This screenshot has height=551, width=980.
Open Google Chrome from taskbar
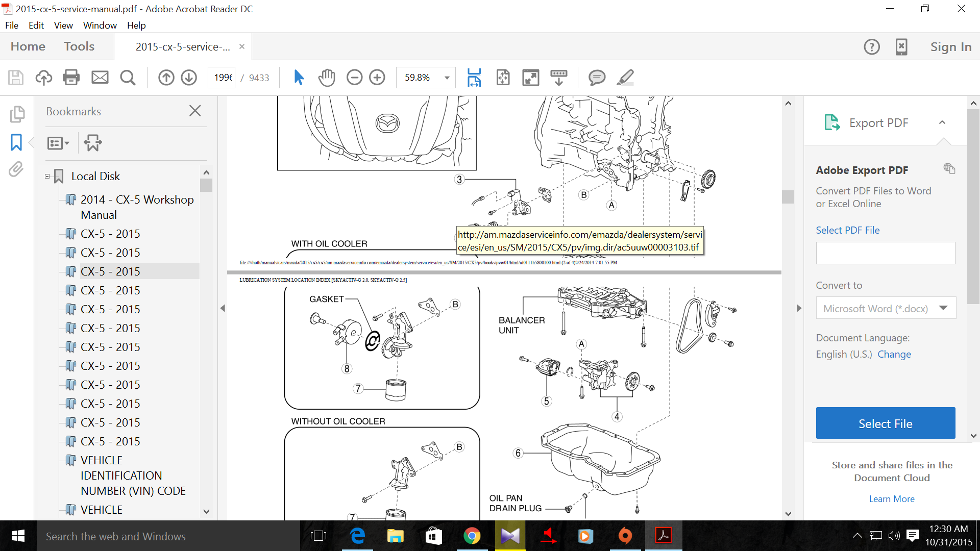[x=472, y=536]
